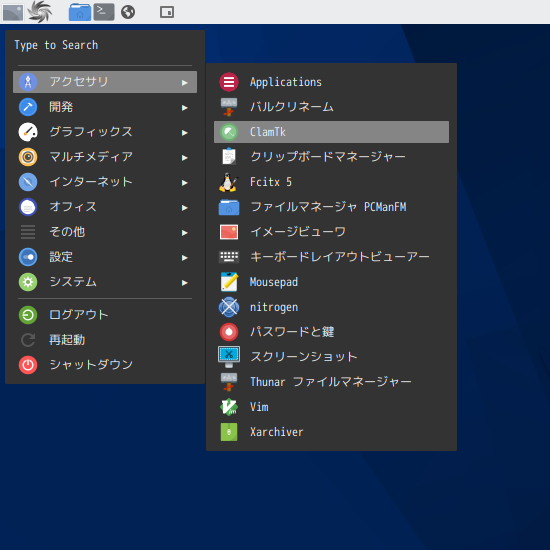Image resolution: width=550 pixels, height=550 pixels.
Task: Click the スクリーンショット scissors icon
Action: click(229, 357)
